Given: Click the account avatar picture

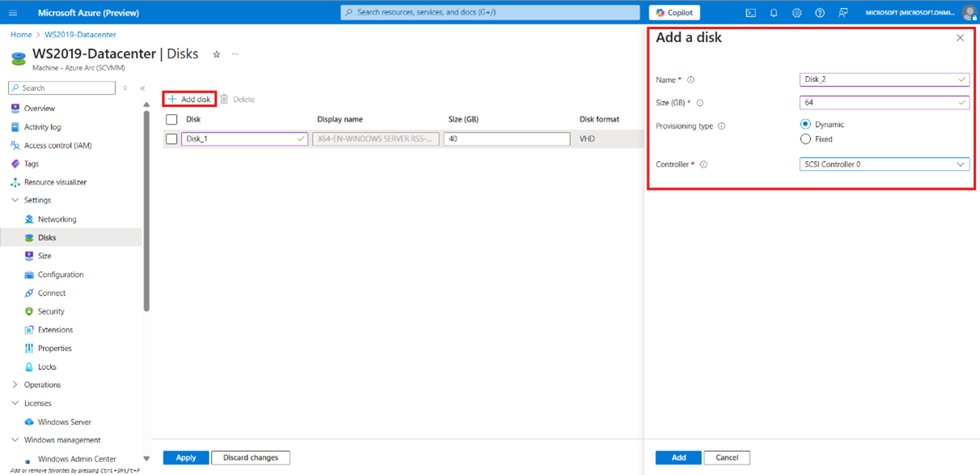Looking at the screenshot, I should pyautogui.click(x=969, y=13).
